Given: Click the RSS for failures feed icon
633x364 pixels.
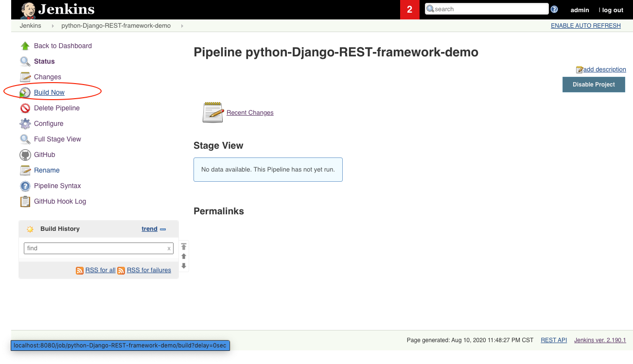Looking at the screenshot, I should [121, 270].
